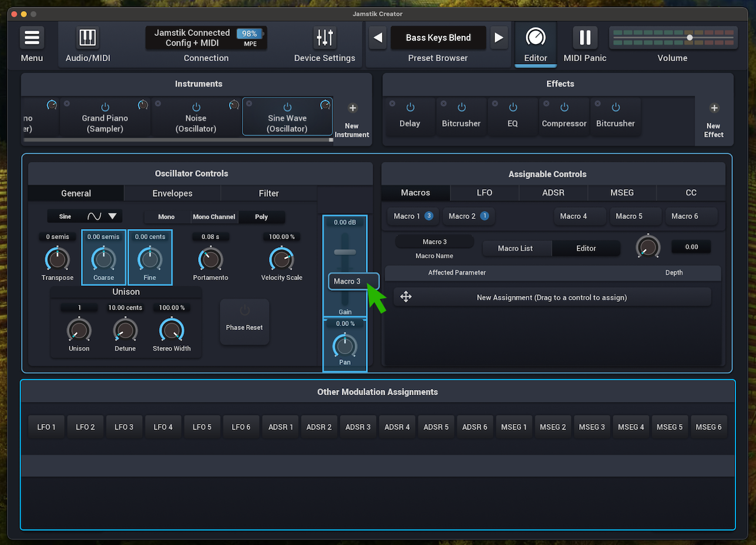
Task: Open the MSEG assignable controls tab
Action: click(621, 193)
